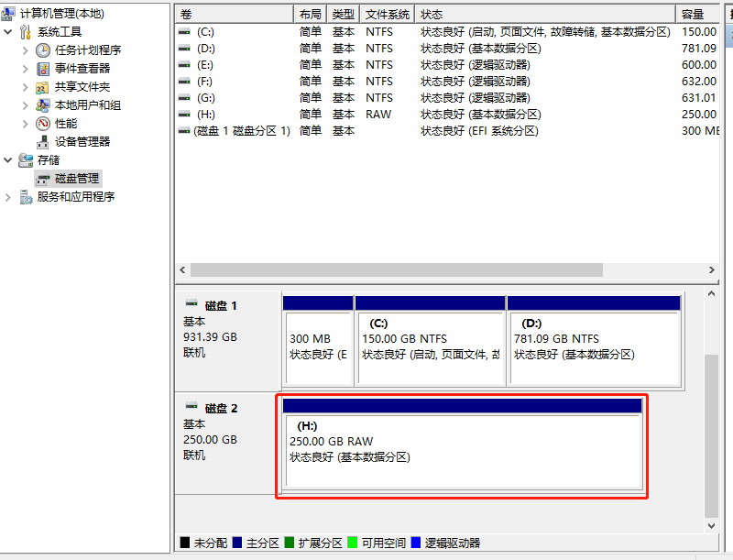Expand the 服务和应用程序 branch

click(7, 196)
